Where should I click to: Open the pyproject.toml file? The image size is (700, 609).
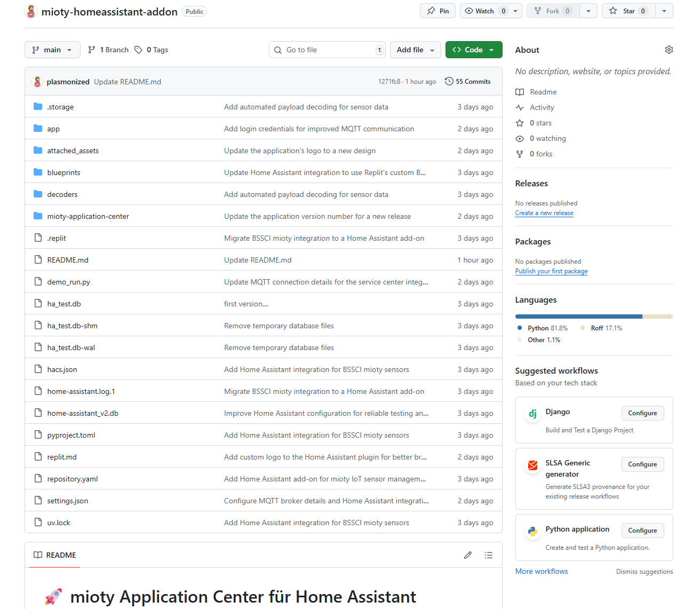[x=71, y=435]
